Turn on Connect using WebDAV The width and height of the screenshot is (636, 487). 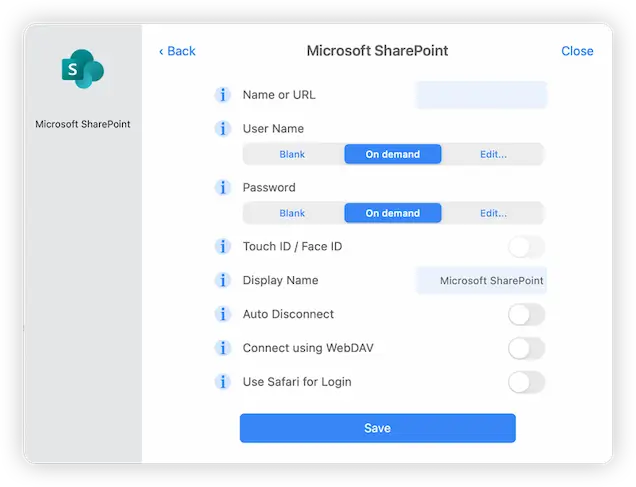(x=526, y=348)
